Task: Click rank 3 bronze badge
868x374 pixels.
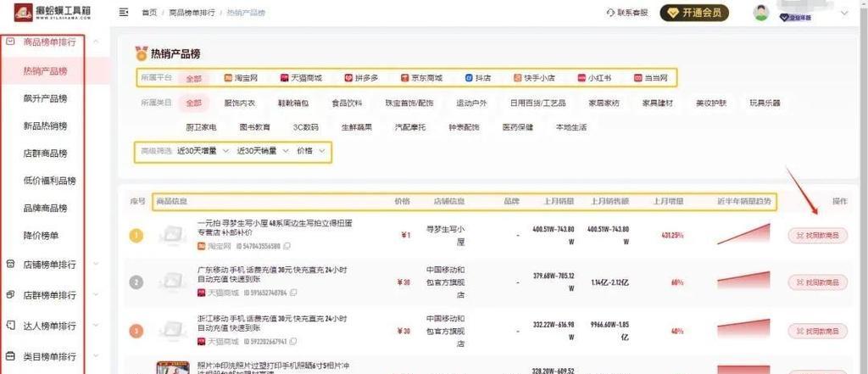Action: click(x=136, y=332)
